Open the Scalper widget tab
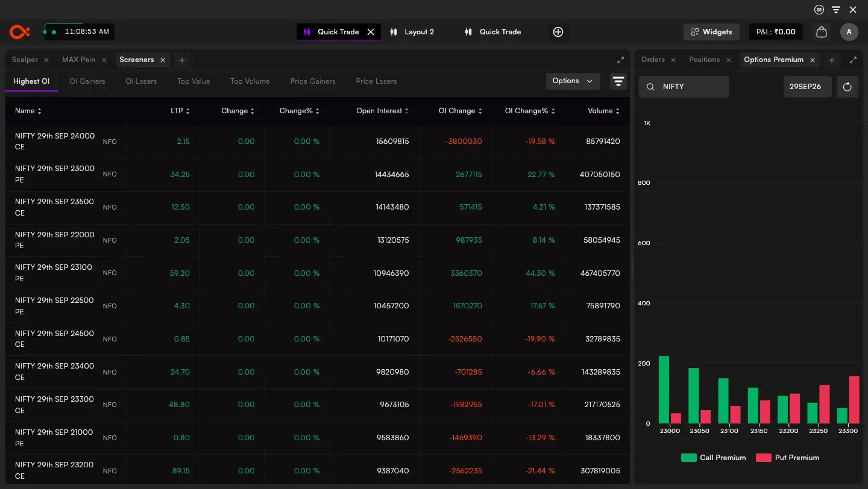The width and height of the screenshot is (868, 489). pos(25,60)
